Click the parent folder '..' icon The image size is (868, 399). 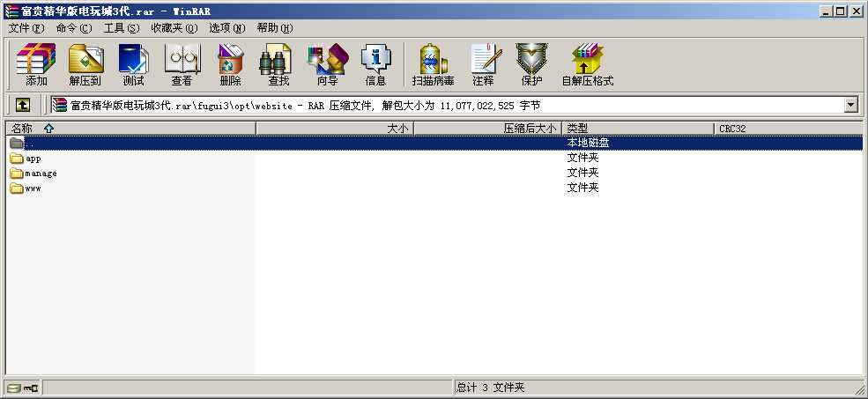[17, 143]
